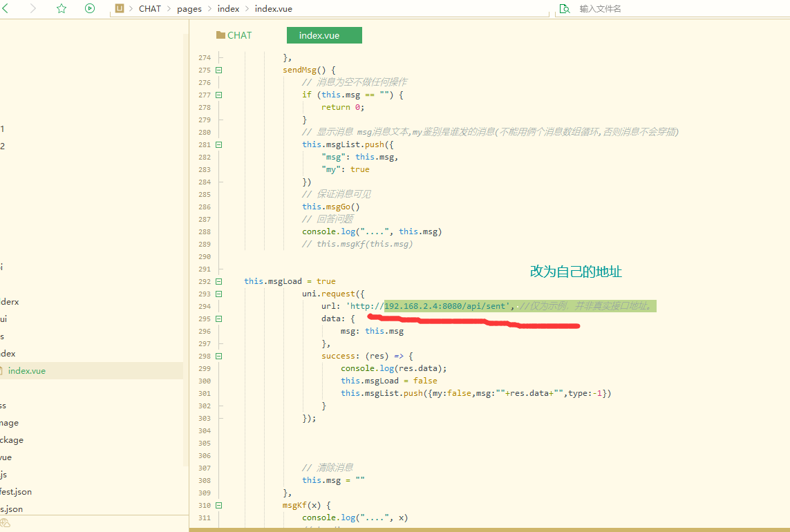Click the file search magnifier icon

565,9
